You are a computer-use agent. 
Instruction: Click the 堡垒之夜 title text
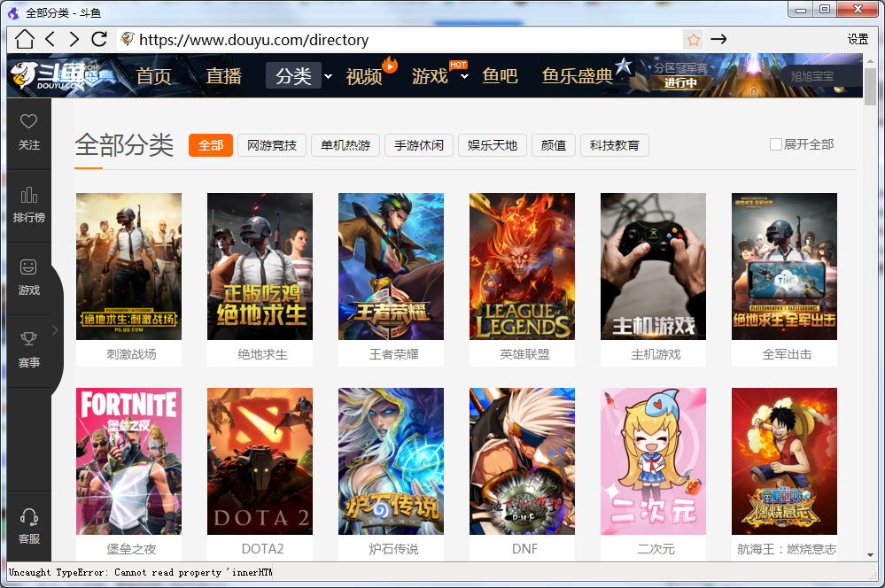(x=131, y=548)
